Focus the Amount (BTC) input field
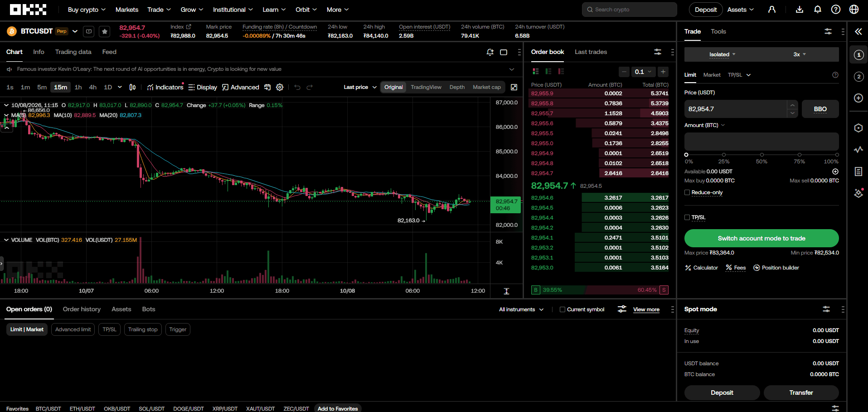868x412 pixels. [x=761, y=142]
